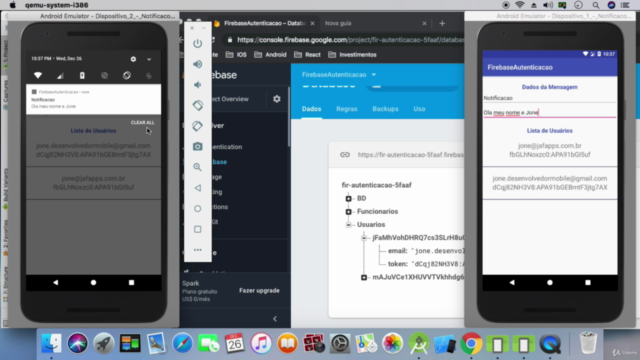Collapse Firebase sidebar with chevron
The height and width of the screenshot is (360, 640).
coord(275,319)
